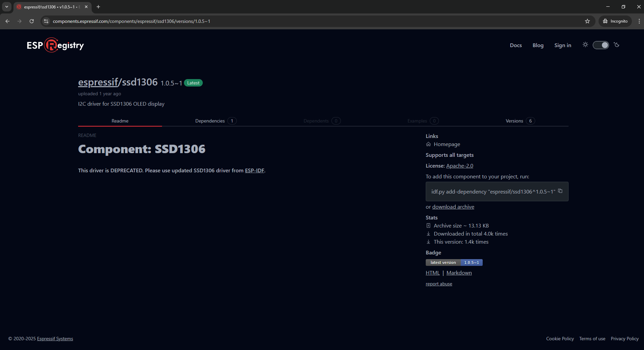Copy the add-dependency command
The height and width of the screenshot is (350, 644).
tap(560, 191)
